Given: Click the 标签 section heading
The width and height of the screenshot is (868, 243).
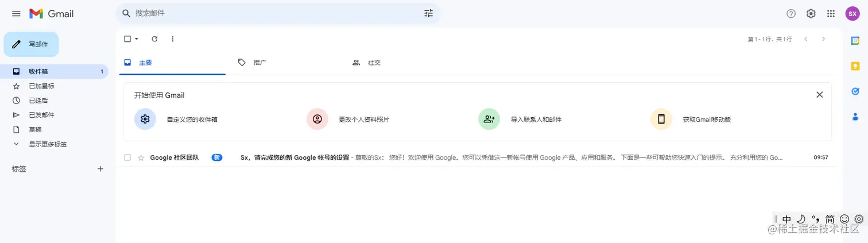Looking at the screenshot, I should point(19,169).
